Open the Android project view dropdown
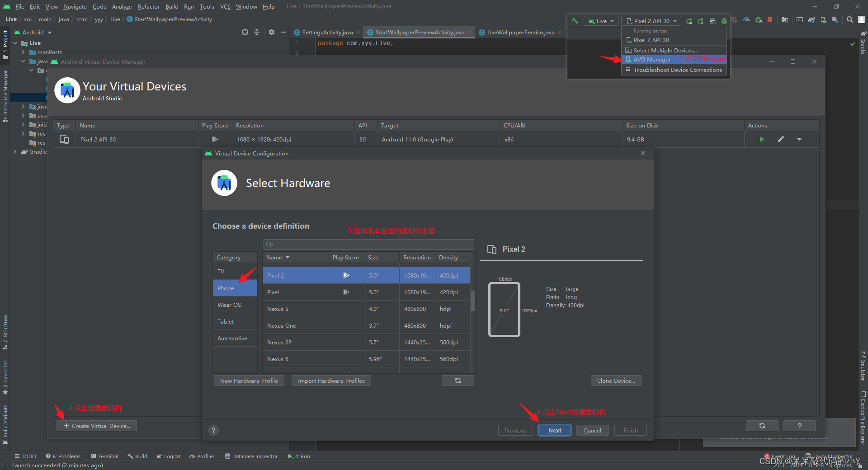This screenshot has height=470, width=868. coord(33,32)
